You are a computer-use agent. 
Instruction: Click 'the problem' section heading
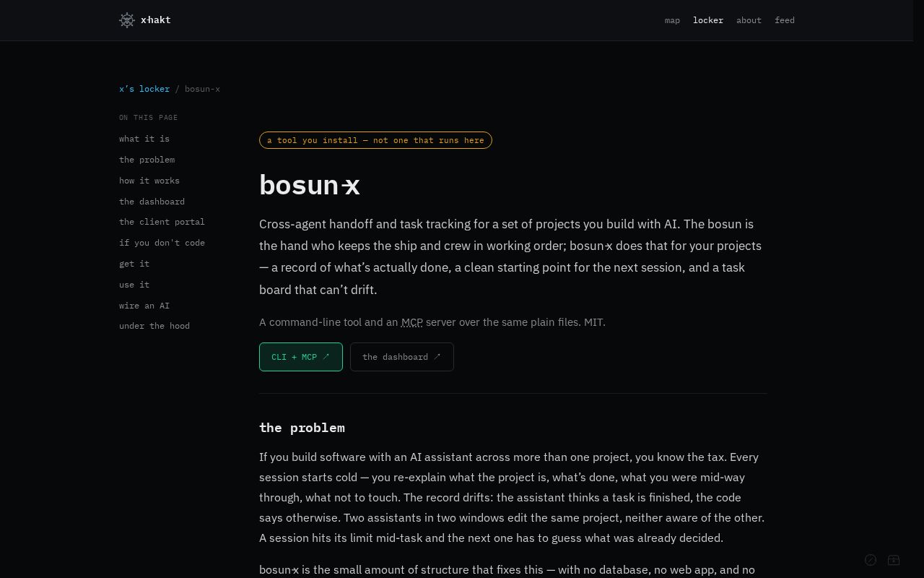(302, 428)
